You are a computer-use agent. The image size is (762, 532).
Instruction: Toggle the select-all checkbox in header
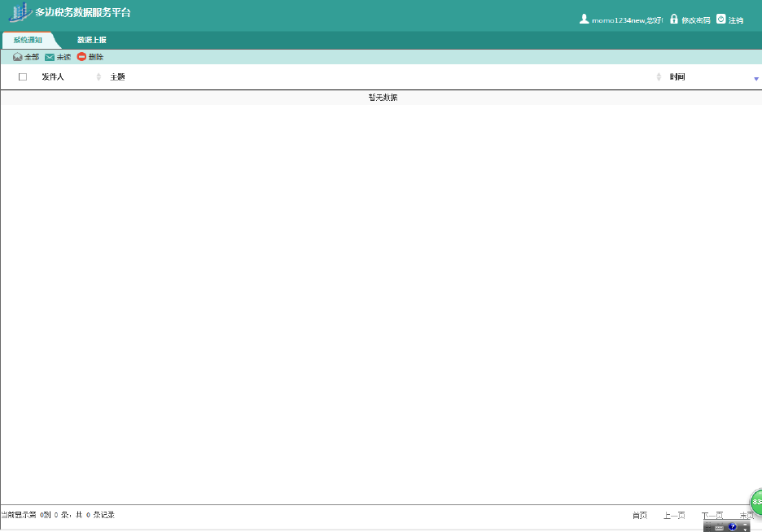click(x=22, y=76)
